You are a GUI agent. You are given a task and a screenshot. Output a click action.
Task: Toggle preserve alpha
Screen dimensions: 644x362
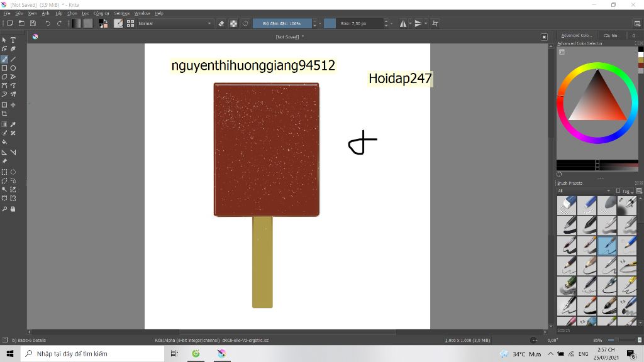tap(233, 23)
